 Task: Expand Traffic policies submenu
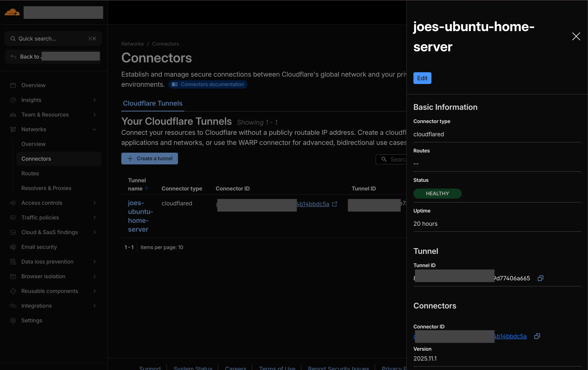point(94,218)
